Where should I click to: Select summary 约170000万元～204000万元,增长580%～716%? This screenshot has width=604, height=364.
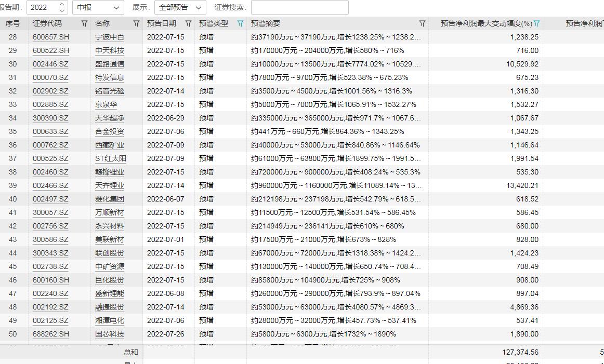[328, 50]
